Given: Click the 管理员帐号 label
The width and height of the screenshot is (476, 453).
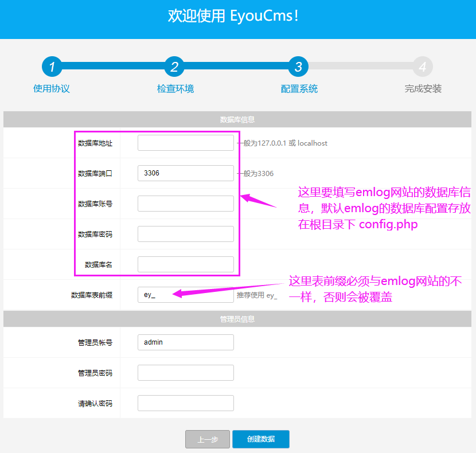Looking at the screenshot, I should tap(95, 342).
